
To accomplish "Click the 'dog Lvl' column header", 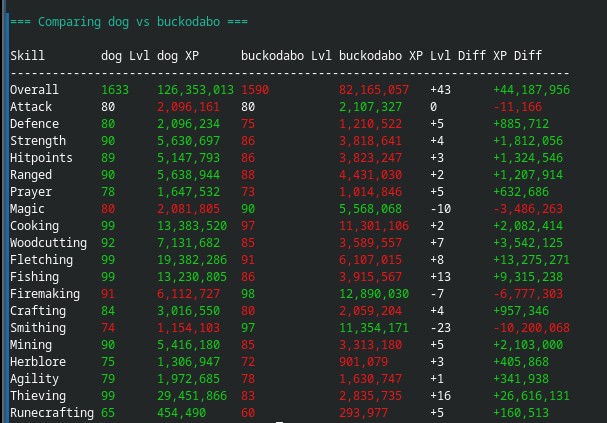I will tap(125, 56).
